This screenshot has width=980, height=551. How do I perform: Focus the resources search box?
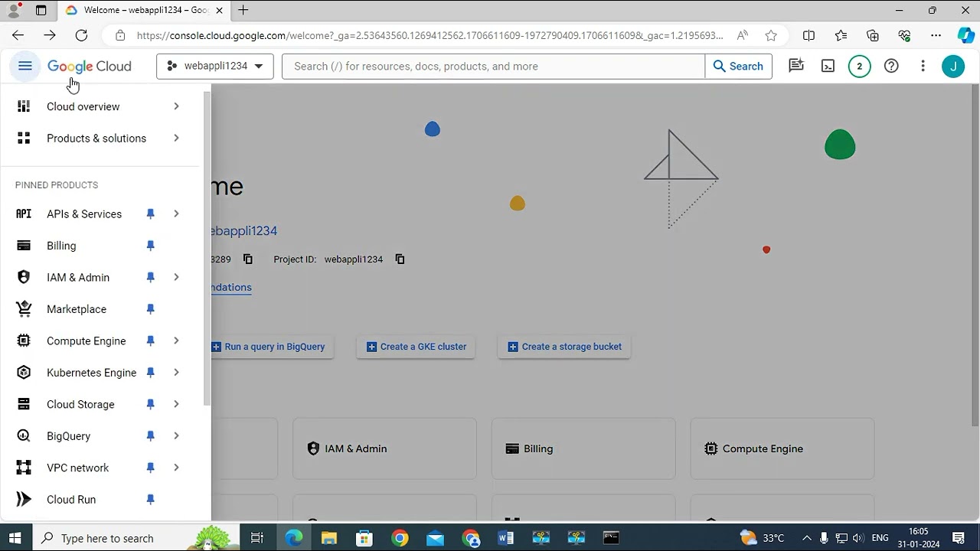click(x=493, y=67)
